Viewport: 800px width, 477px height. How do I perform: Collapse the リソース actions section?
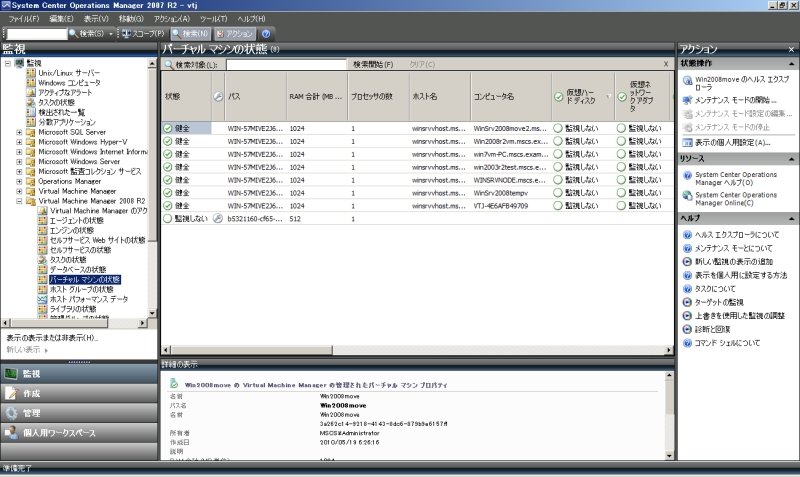[x=791, y=159]
